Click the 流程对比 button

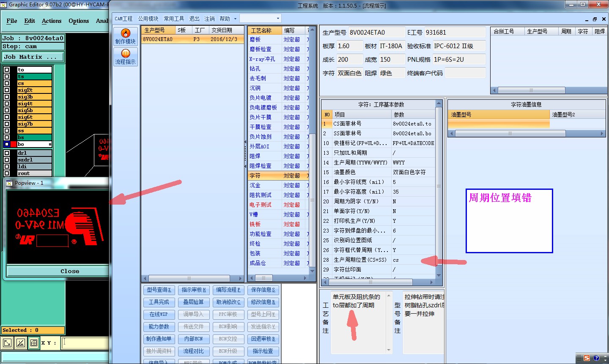[194, 351]
